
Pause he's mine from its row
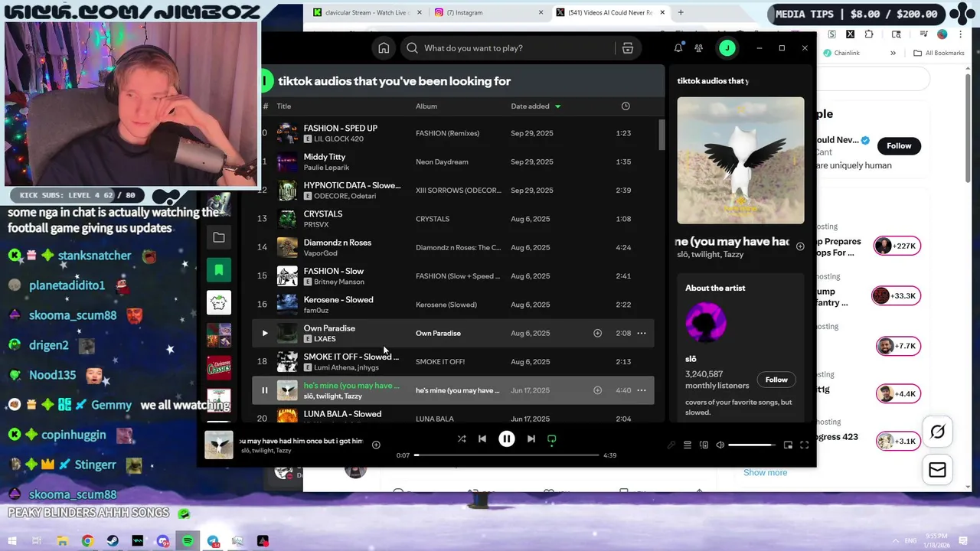pyautogui.click(x=265, y=390)
